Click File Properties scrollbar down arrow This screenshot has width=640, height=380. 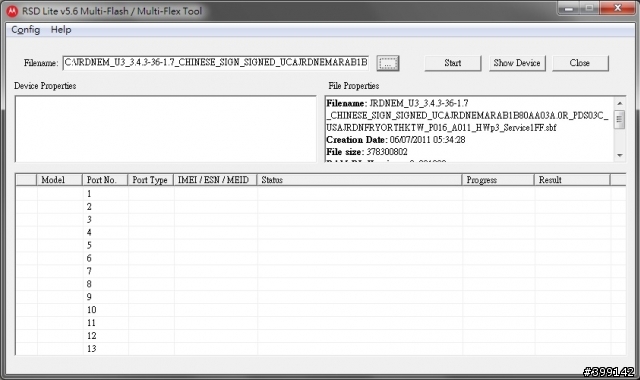click(x=620, y=156)
